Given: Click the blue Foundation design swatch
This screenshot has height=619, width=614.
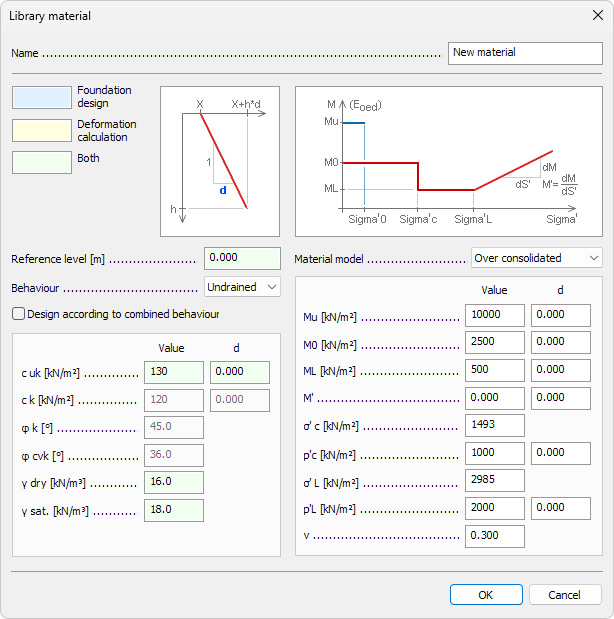Looking at the screenshot, I should (x=41, y=97).
